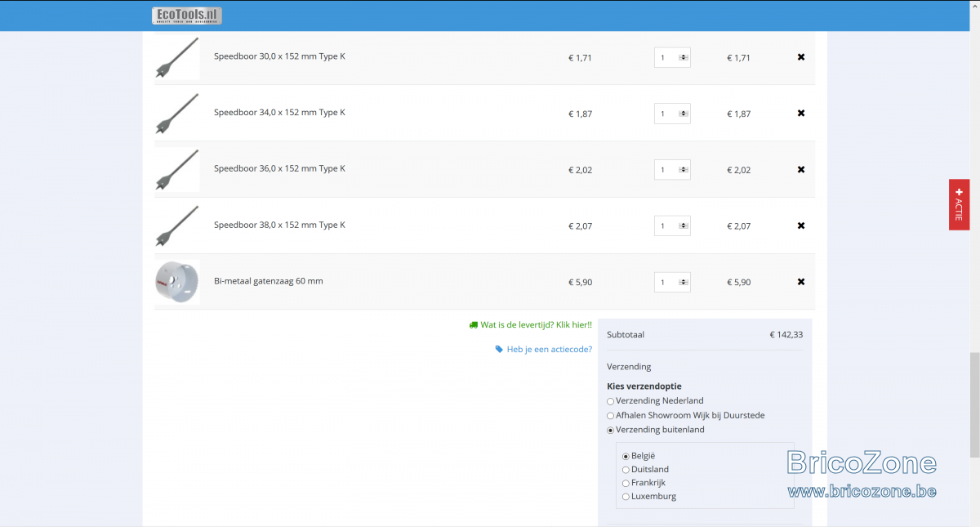This screenshot has width=980, height=527.
Task: Click quantity stepper for Bi-metaal gatenzaag
Action: [x=684, y=282]
